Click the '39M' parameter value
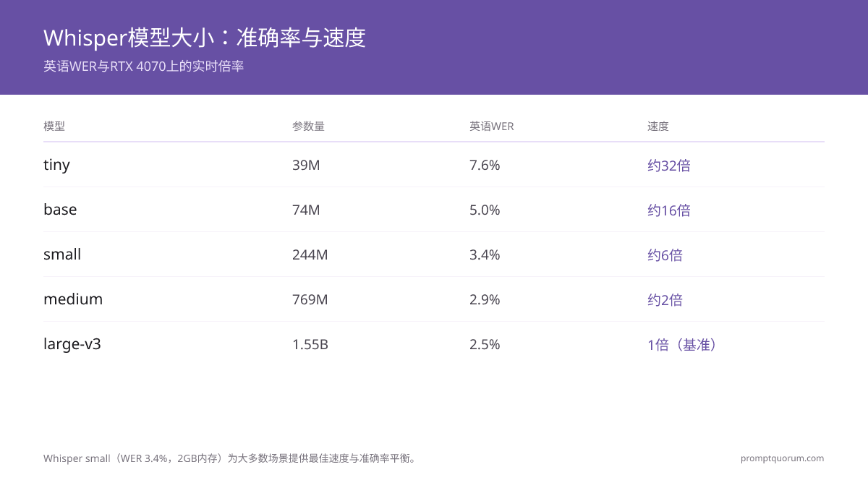The image size is (868, 488). click(x=306, y=166)
